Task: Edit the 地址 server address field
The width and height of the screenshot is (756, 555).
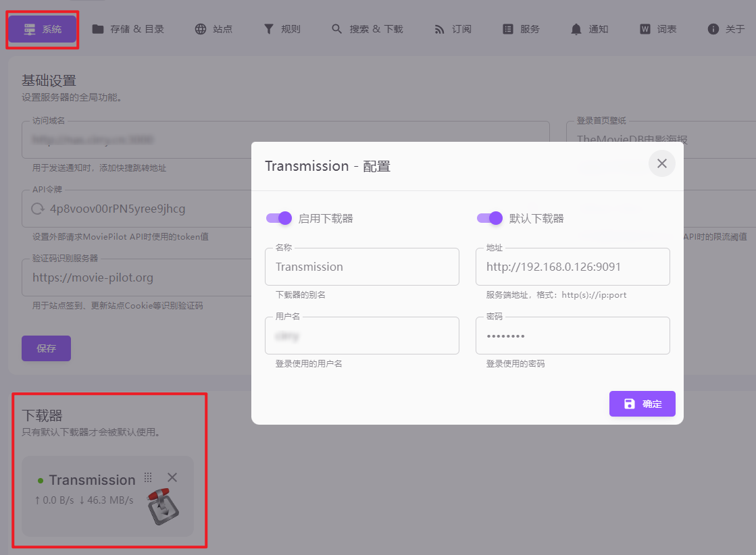Action: [x=572, y=267]
